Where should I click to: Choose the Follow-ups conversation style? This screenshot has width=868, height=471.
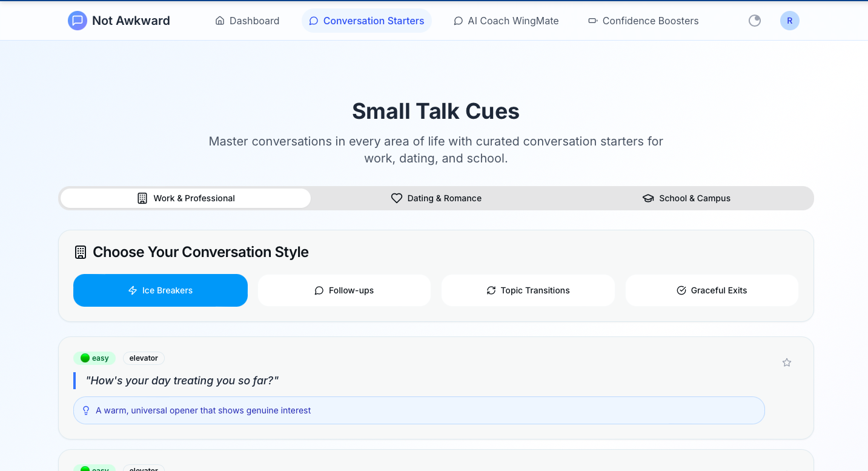(344, 290)
